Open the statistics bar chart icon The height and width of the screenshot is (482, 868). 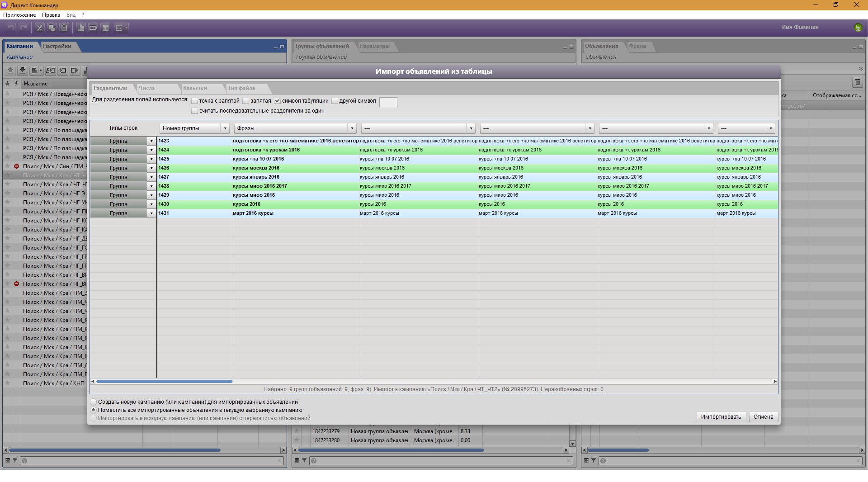pyautogui.click(x=81, y=28)
